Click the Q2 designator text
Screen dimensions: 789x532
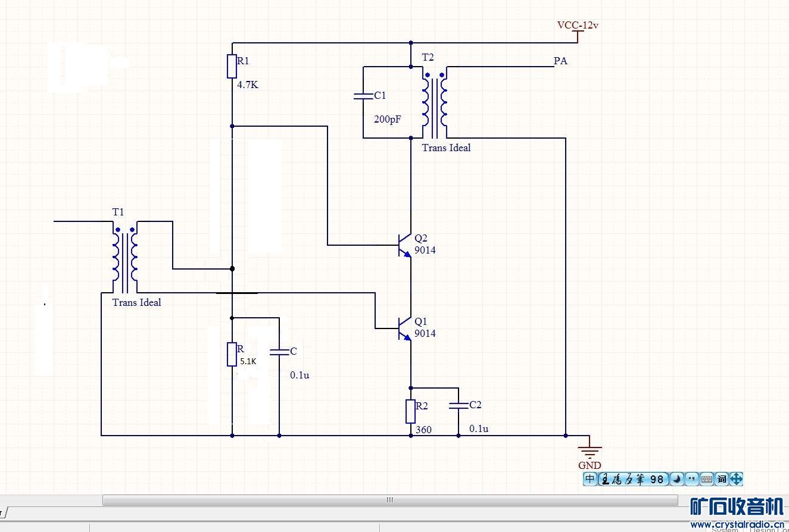coord(421,239)
